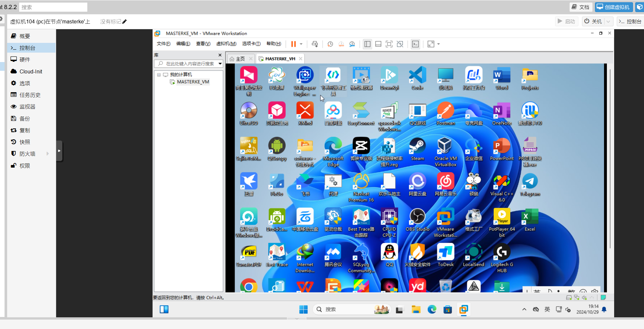Launch Steam from the desktop
Viewport: 644px width, 329px height.
(x=417, y=149)
